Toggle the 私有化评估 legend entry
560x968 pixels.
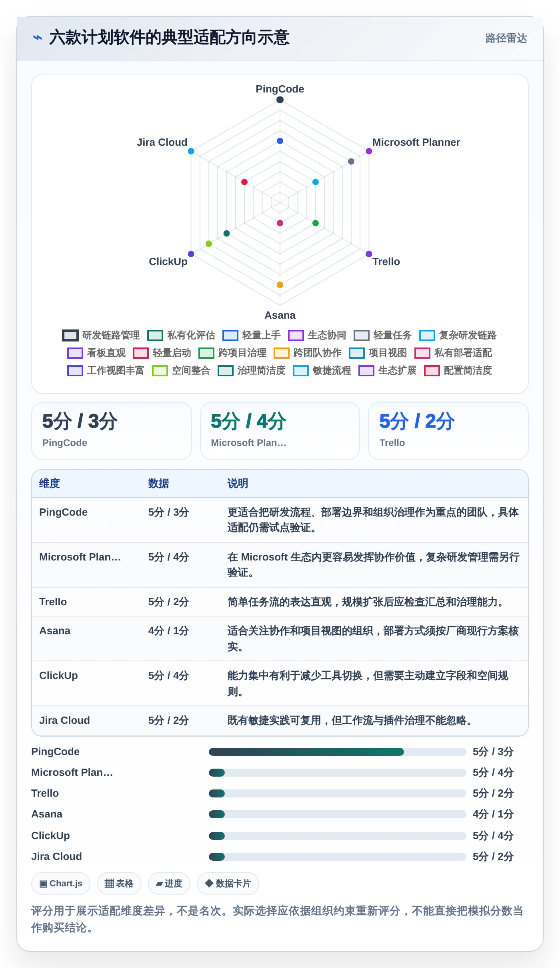point(181,335)
